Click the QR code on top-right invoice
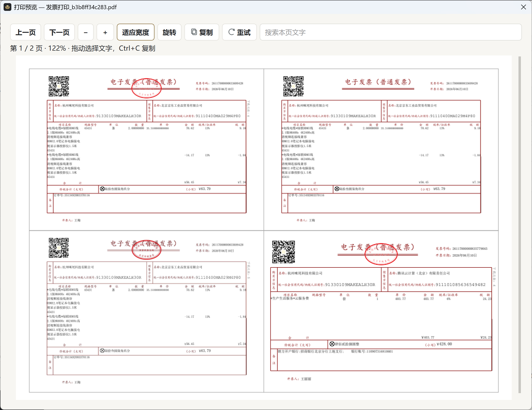532x410 pixels. click(x=293, y=86)
